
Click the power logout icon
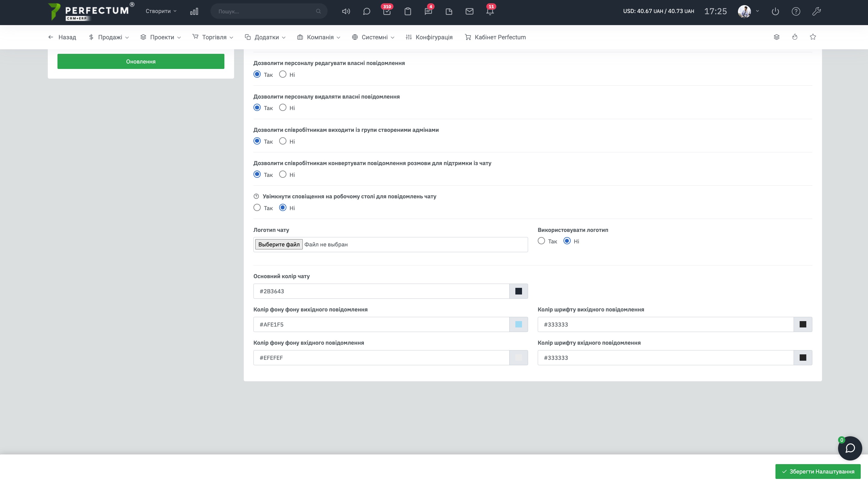[x=775, y=11]
